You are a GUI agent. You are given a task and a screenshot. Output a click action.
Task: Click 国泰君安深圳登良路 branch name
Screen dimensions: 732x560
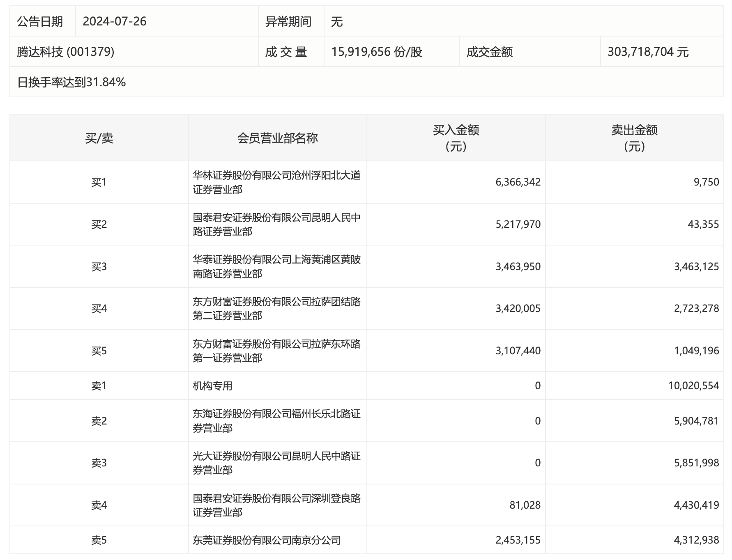click(x=277, y=505)
